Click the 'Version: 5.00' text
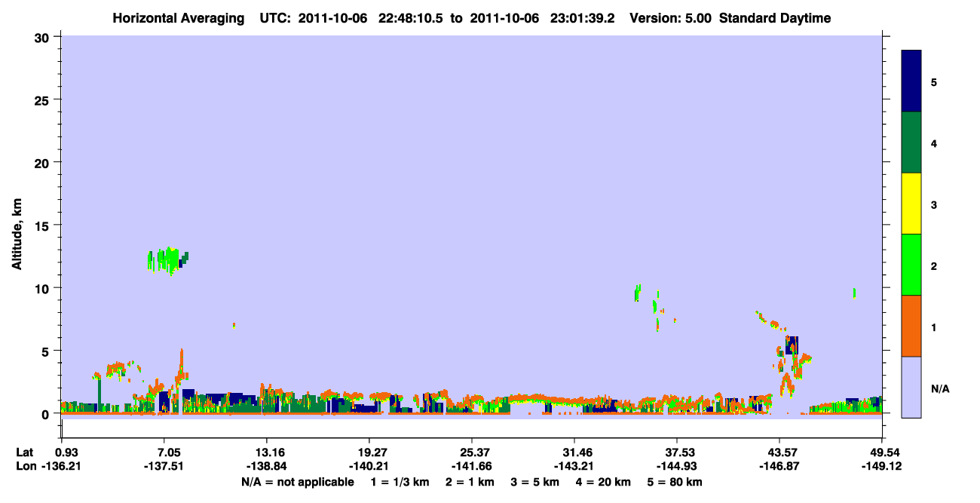The width and height of the screenshot is (980, 503). point(669,18)
